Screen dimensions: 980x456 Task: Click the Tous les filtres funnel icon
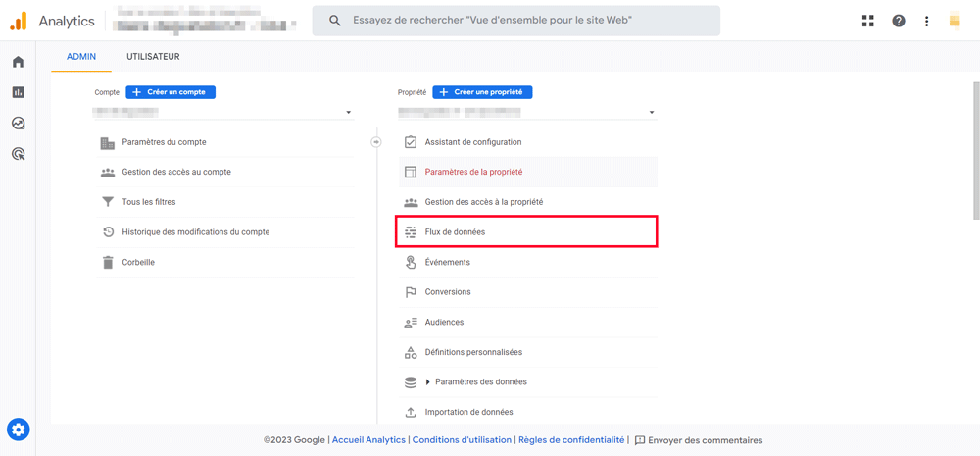108,202
